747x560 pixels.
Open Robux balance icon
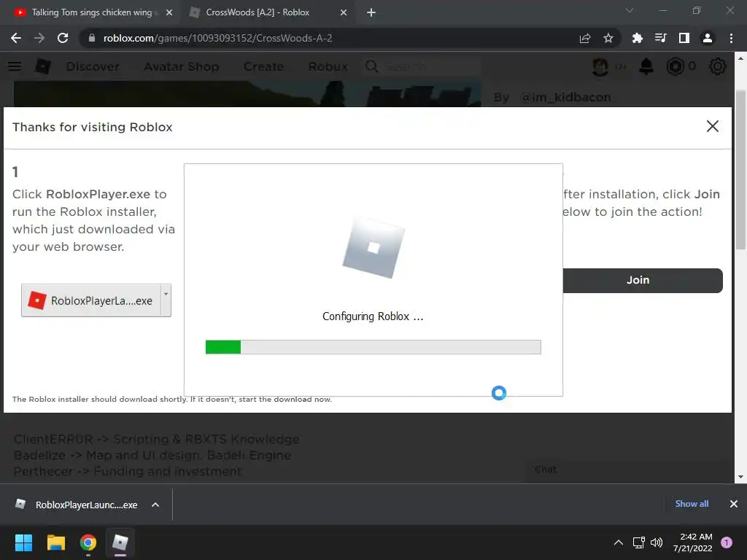pyautogui.click(x=675, y=66)
